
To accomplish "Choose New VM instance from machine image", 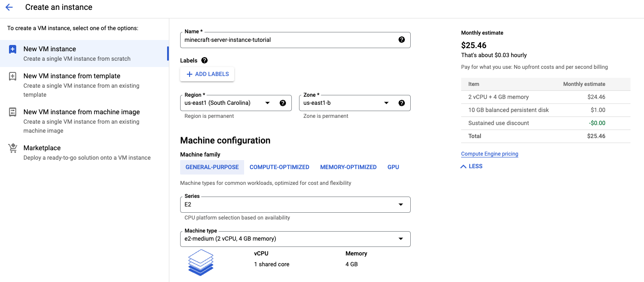I will (x=84, y=121).
